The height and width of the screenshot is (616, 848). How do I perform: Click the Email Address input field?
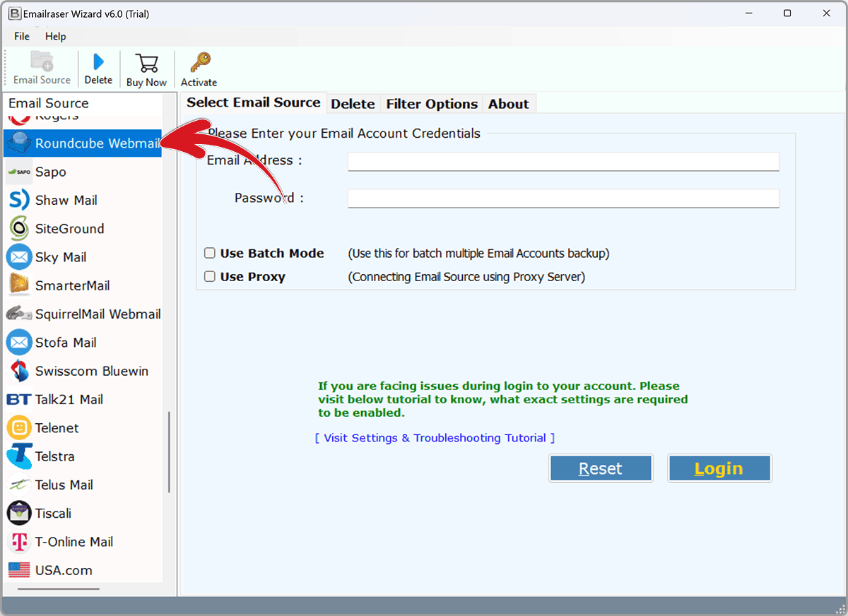[x=563, y=162]
